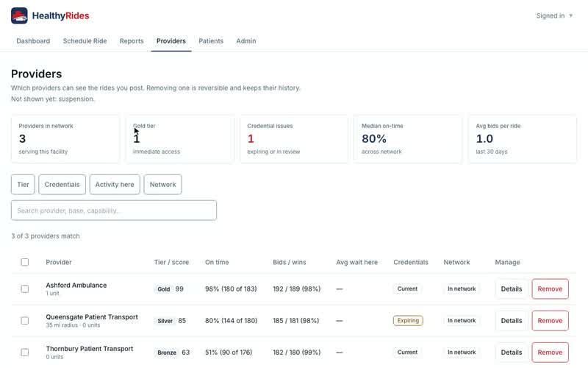Click Ashford Ambulance's In network badge
The height and width of the screenshot is (368, 588).
(462, 289)
